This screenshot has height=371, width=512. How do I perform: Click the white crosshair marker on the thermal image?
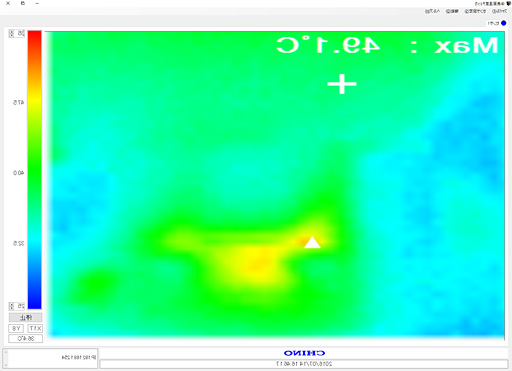[x=342, y=84]
